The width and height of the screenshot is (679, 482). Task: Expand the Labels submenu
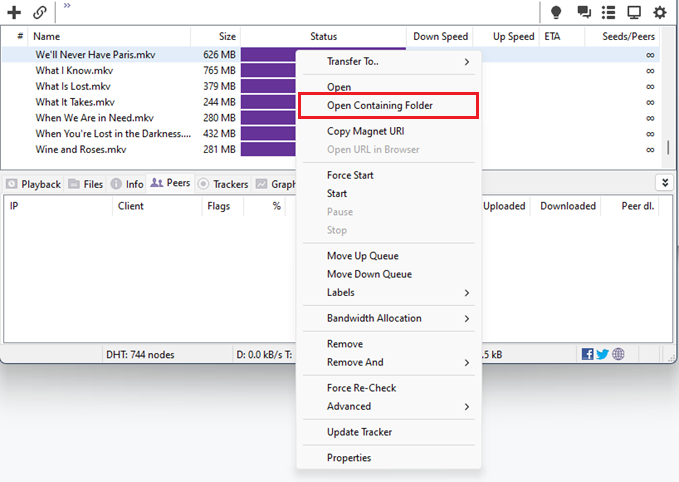point(389,292)
